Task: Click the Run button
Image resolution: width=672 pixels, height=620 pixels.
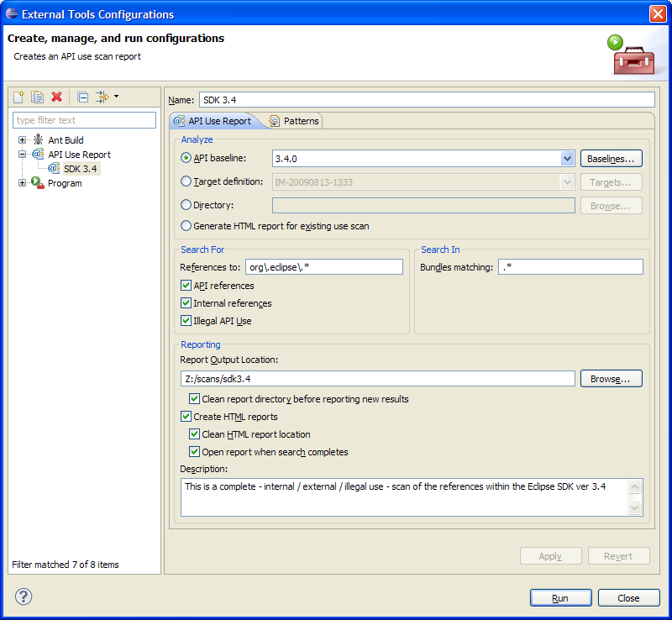Action: (560, 598)
